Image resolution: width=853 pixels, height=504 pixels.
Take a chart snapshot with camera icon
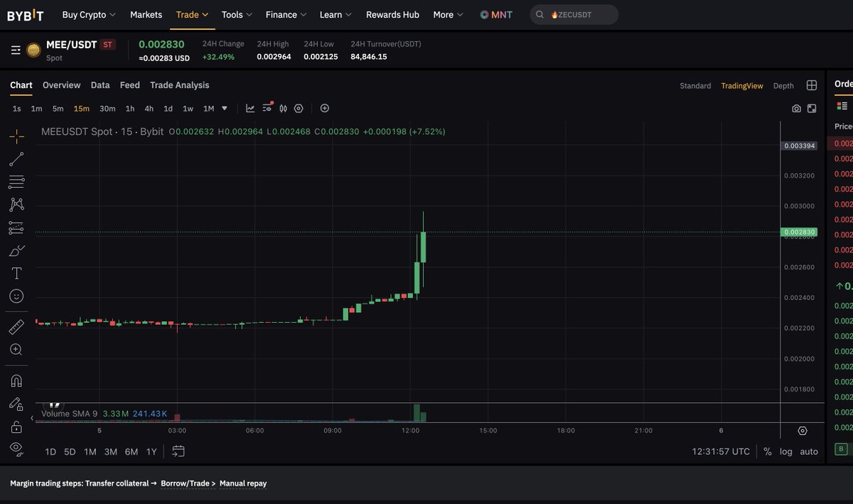coord(796,109)
